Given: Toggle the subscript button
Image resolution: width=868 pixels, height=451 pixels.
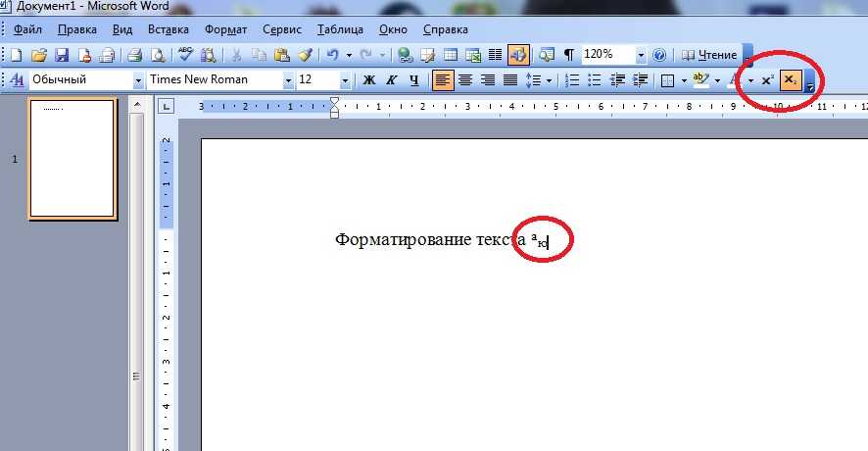Looking at the screenshot, I should (x=790, y=80).
